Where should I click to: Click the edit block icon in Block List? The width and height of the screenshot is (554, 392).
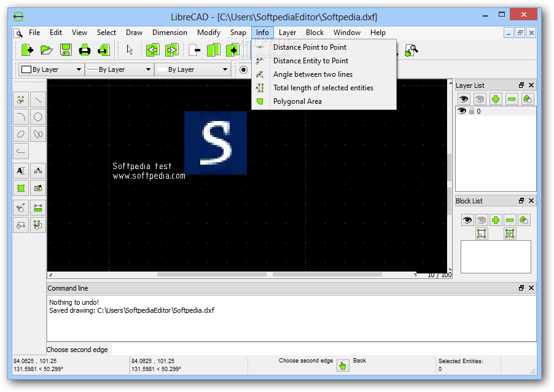tap(481, 233)
